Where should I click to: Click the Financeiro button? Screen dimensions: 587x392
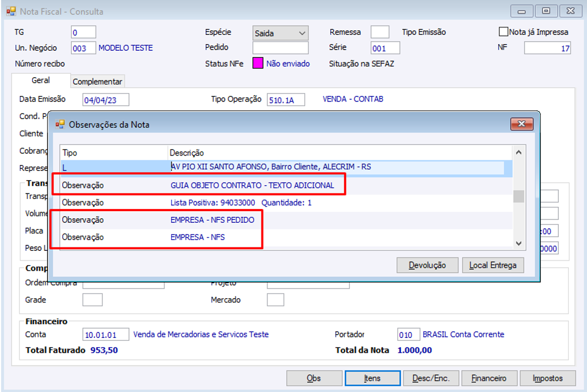(489, 378)
